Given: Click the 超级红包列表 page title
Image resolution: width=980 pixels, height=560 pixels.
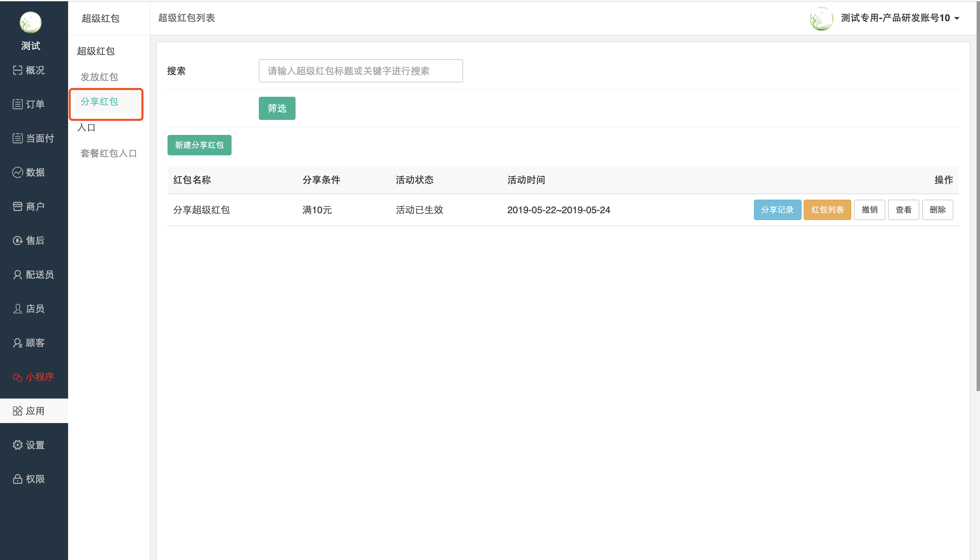Looking at the screenshot, I should pyautogui.click(x=187, y=18).
